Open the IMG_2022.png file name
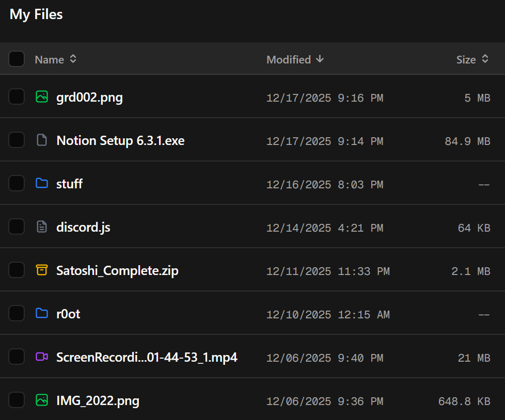The image size is (505, 420). tap(98, 400)
